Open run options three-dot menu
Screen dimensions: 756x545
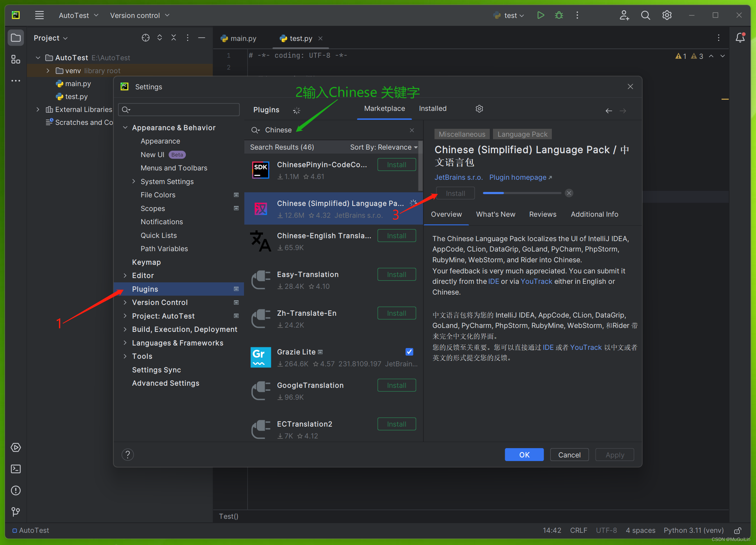(x=577, y=15)
